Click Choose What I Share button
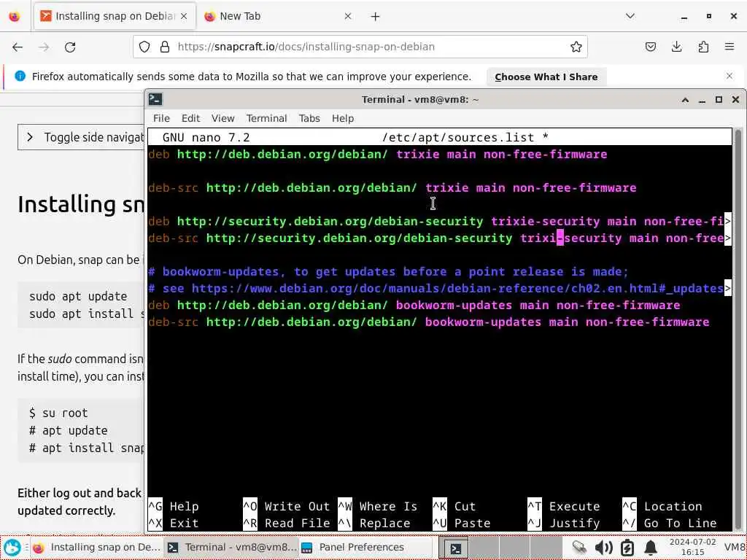Viewport: 747px width, 560px height. (546, 77)
